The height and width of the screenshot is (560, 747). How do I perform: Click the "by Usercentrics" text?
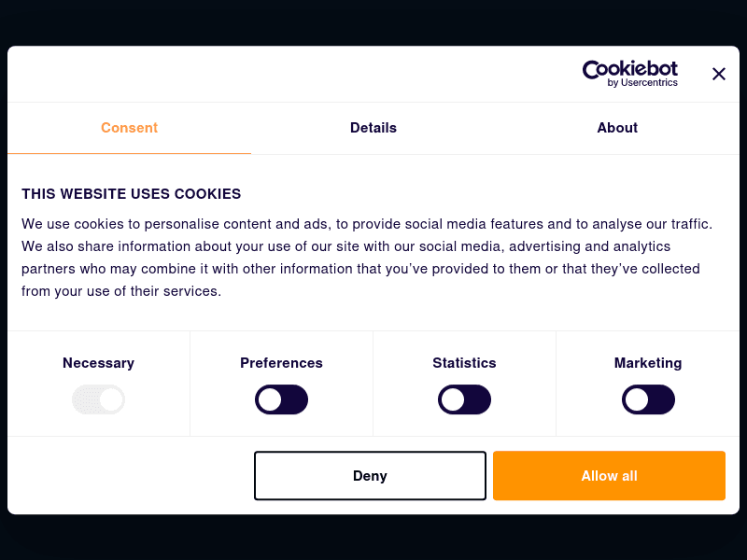point(642,83)
